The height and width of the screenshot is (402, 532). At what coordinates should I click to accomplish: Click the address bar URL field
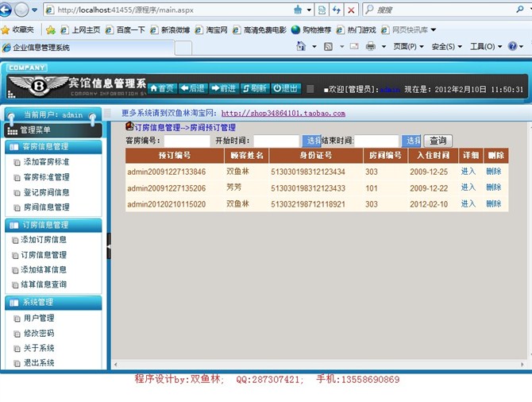[168, 10]
